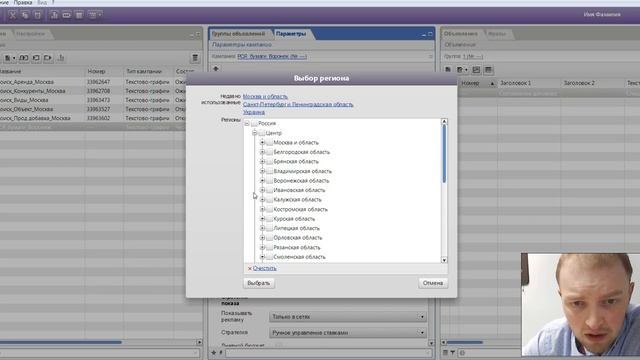640x360 pixels.
Task: Click campaign number 33963602
Action: 98,118
